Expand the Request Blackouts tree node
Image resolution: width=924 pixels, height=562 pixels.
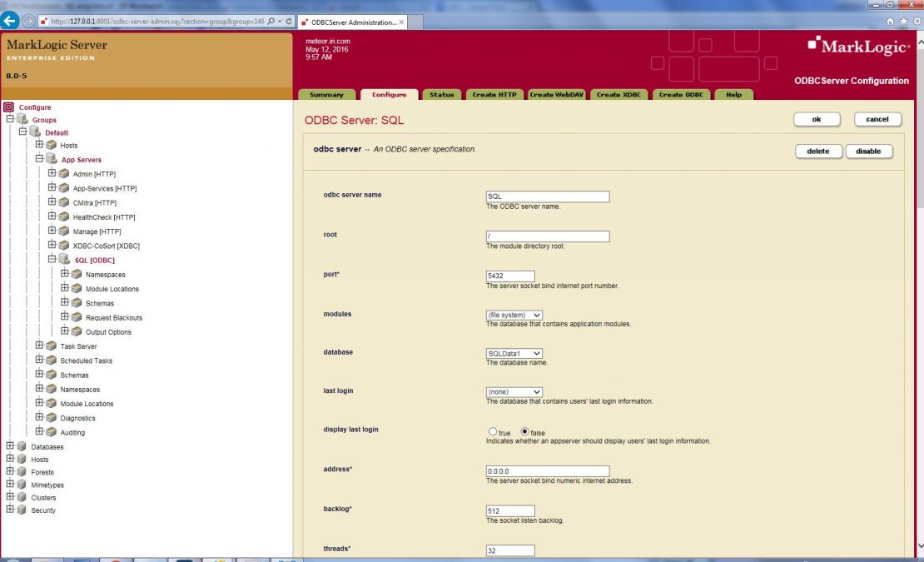[x=65, y=316]
